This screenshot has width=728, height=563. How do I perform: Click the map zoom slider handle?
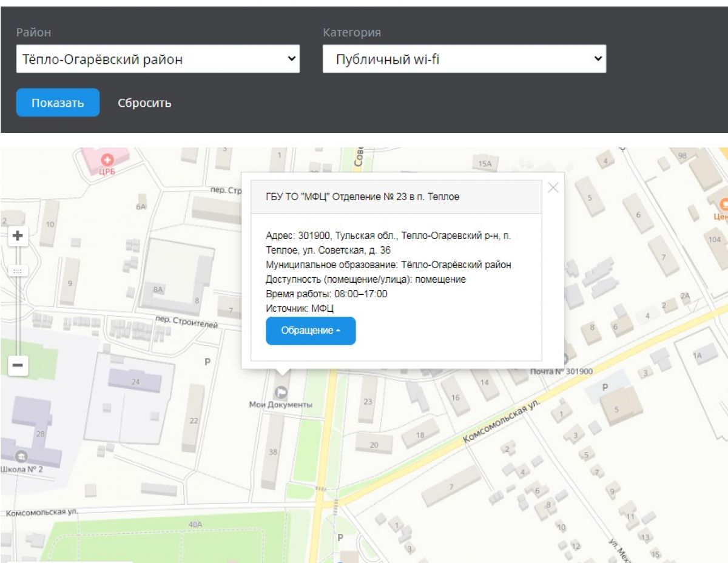click(18, 271)
